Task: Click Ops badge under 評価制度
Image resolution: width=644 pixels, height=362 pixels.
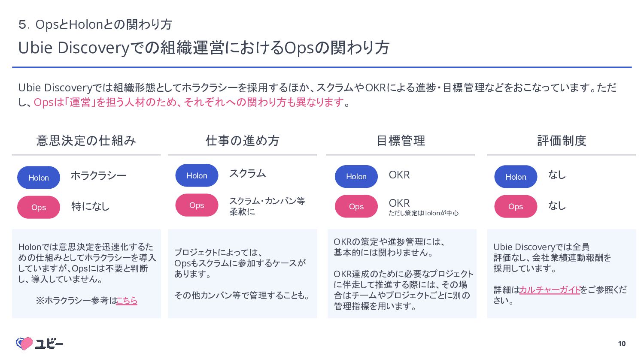Action: point(516,206)
